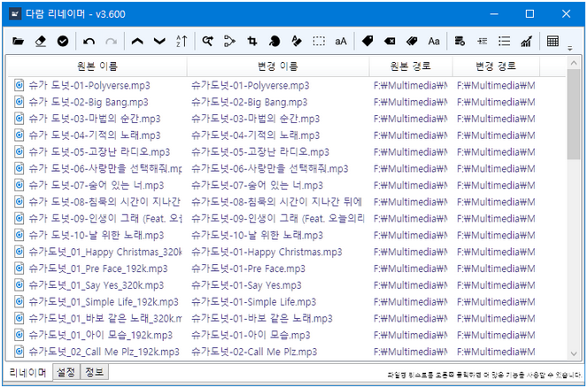The image size is (588, 388).
Task: Change letter case with aA icon
Action: [x=341, y=42]
